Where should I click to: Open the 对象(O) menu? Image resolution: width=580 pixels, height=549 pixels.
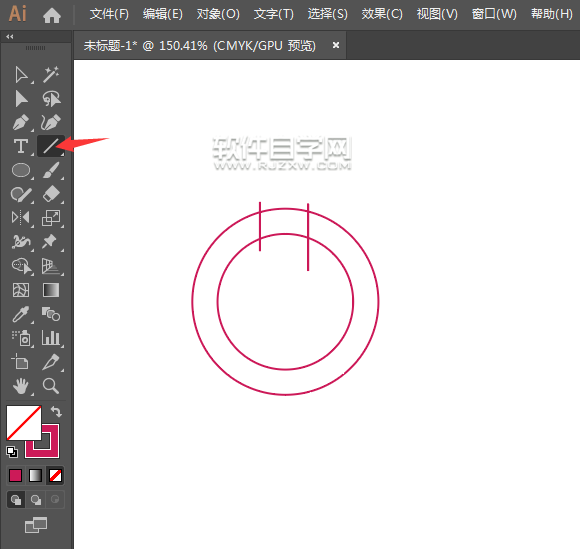click(x=218, y=14)
